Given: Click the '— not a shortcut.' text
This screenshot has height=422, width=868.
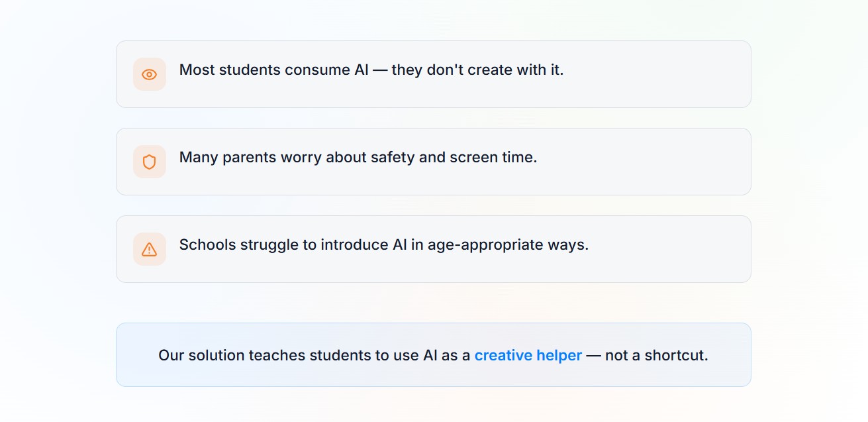Looking at the screenshot, I should (x=647, y=355).
